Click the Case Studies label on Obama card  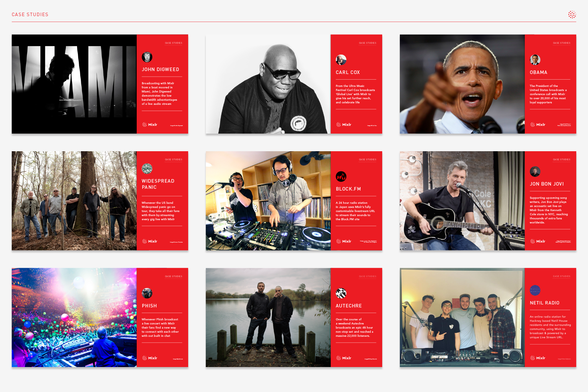click(x=562, y=43)
